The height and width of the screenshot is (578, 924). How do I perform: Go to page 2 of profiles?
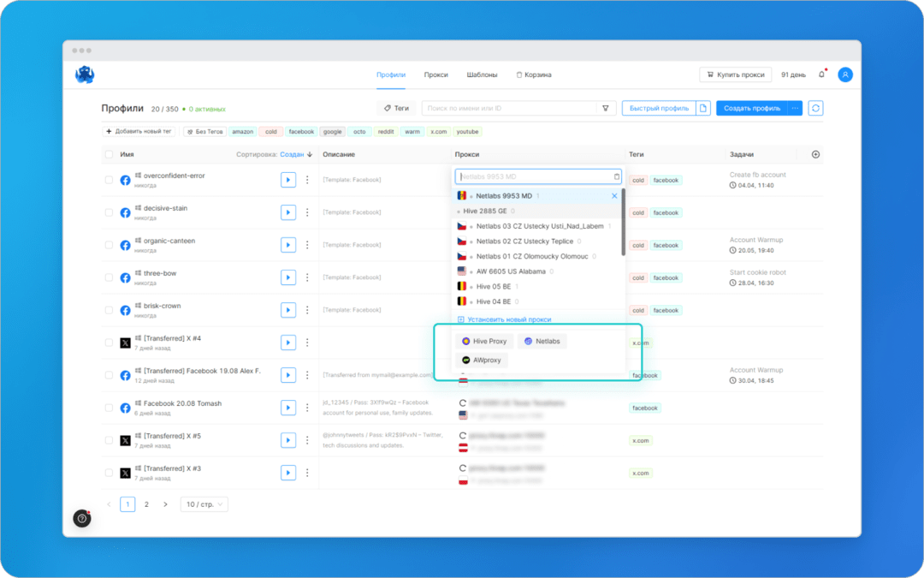click(146, 504)
